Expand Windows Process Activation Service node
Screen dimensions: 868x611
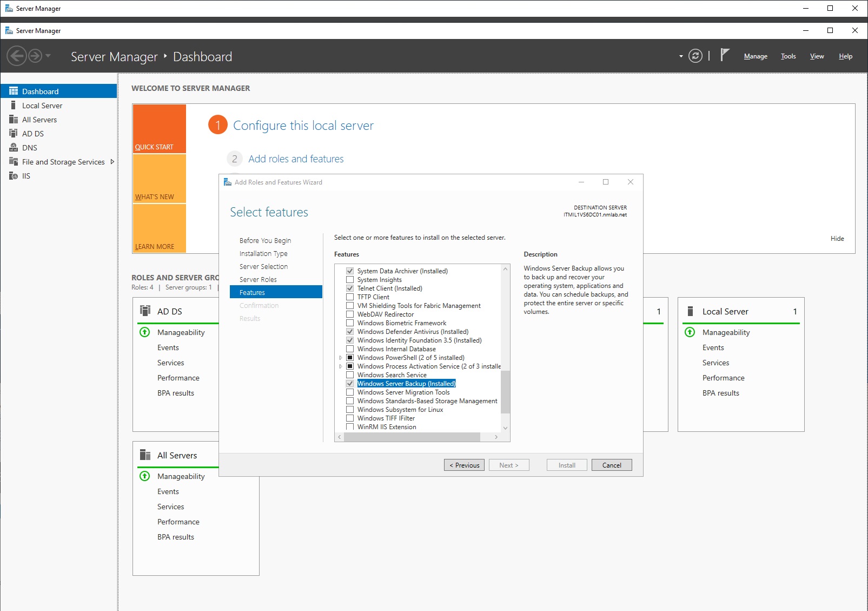click(x=341, y=366)
